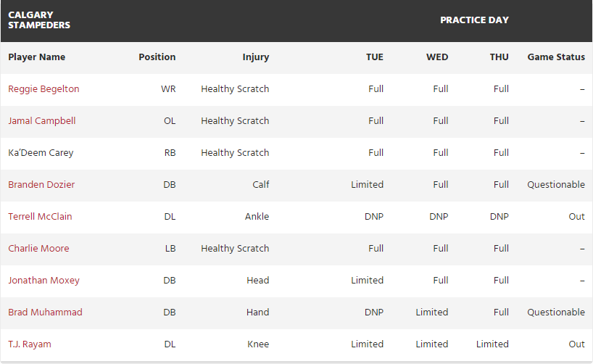Click the Player Name column header
The width and height of the screenshot is (593, 364).
37,57
